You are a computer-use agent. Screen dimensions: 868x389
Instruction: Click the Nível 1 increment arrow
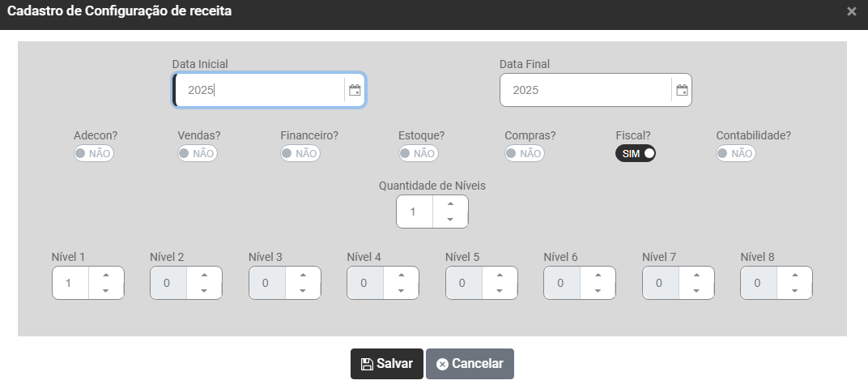(106, 276)
